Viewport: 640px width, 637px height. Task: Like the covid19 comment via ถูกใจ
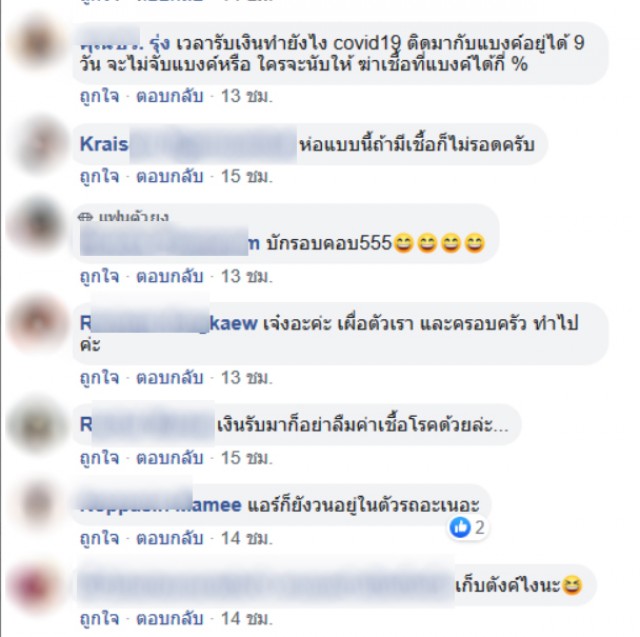pyautogui.click(x=100, y=96)
